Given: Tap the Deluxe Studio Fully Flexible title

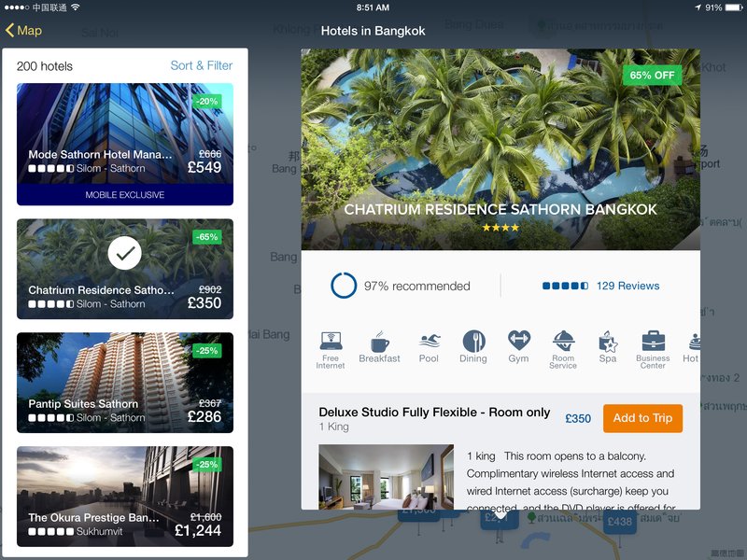Looking at the screenshot, I should (x=434, y=413).
